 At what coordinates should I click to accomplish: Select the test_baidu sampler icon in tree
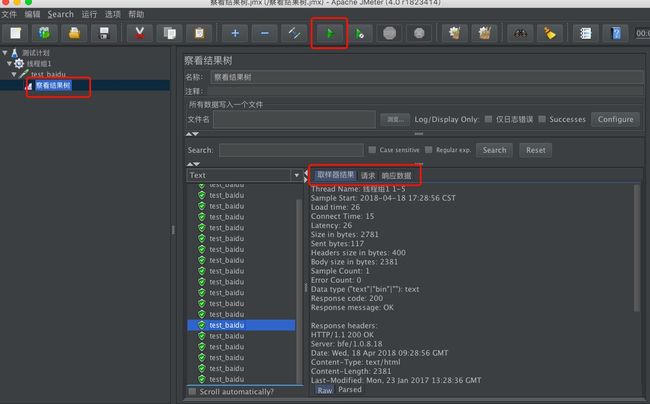pos(24,74)
